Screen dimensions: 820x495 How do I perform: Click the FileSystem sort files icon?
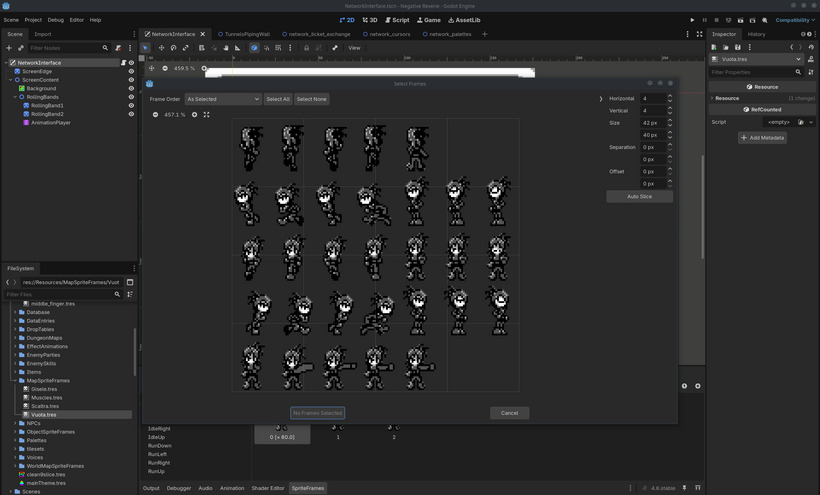[x=130, y=294]
